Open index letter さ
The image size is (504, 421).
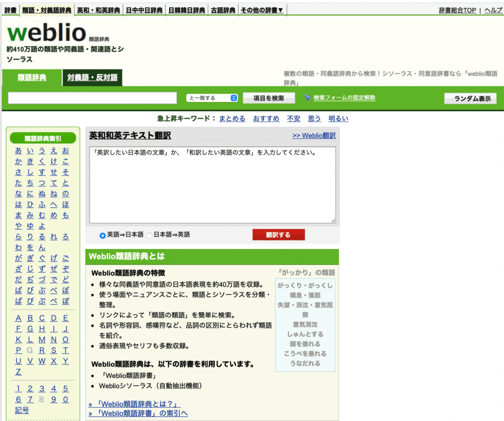(x=18, y=172)
